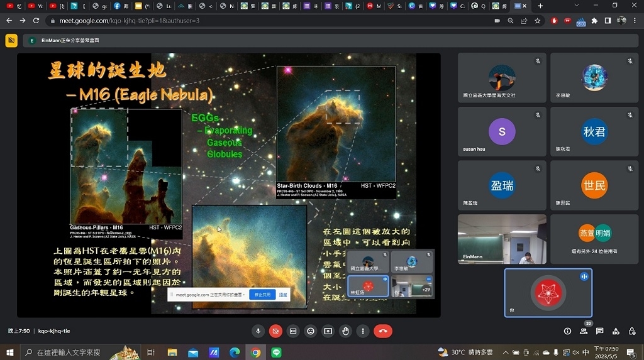644x360 pixels.
Task: Open the Windows Start menu
Action: 10,352
